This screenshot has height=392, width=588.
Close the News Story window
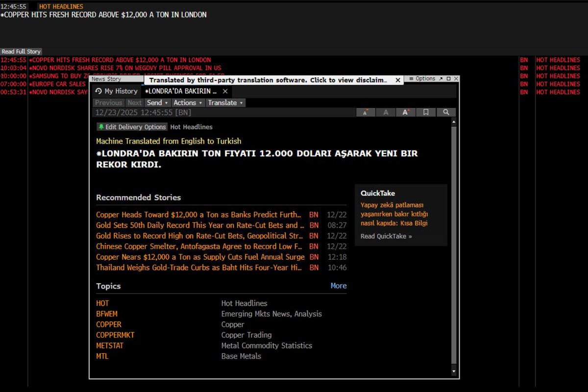click(456, 78)
